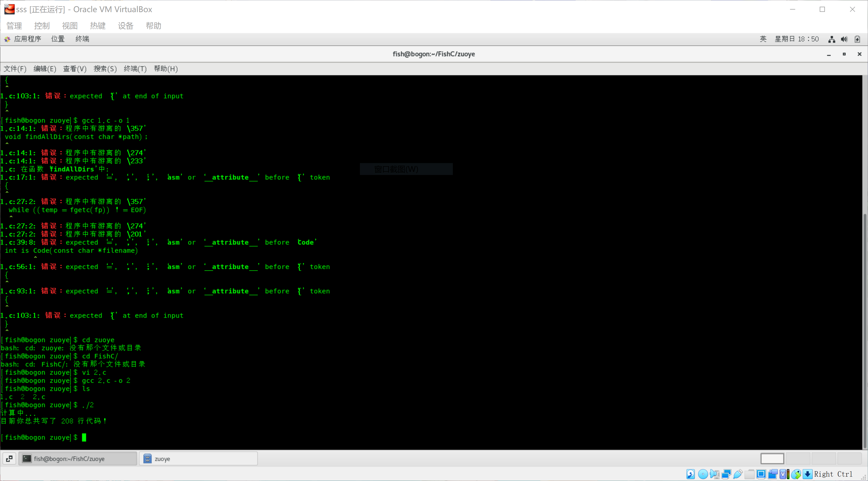Toggle show desktop button in guest panel
The width and height of the screenshot is (868, 481).
coord(9,459)
